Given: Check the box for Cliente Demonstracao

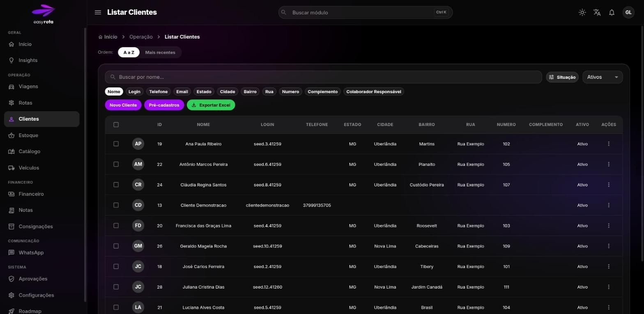Looking at the screenshot, I should coord(116,205).
